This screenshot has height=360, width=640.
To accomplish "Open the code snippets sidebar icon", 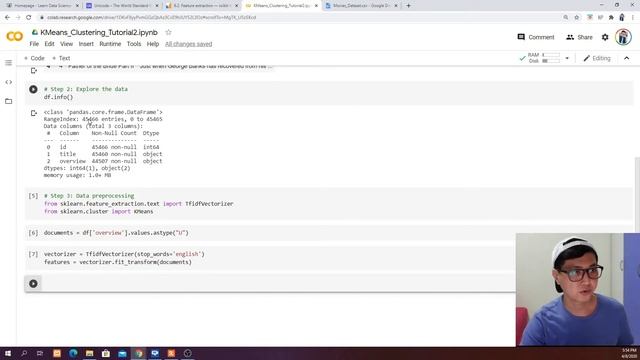I will 9,82.
